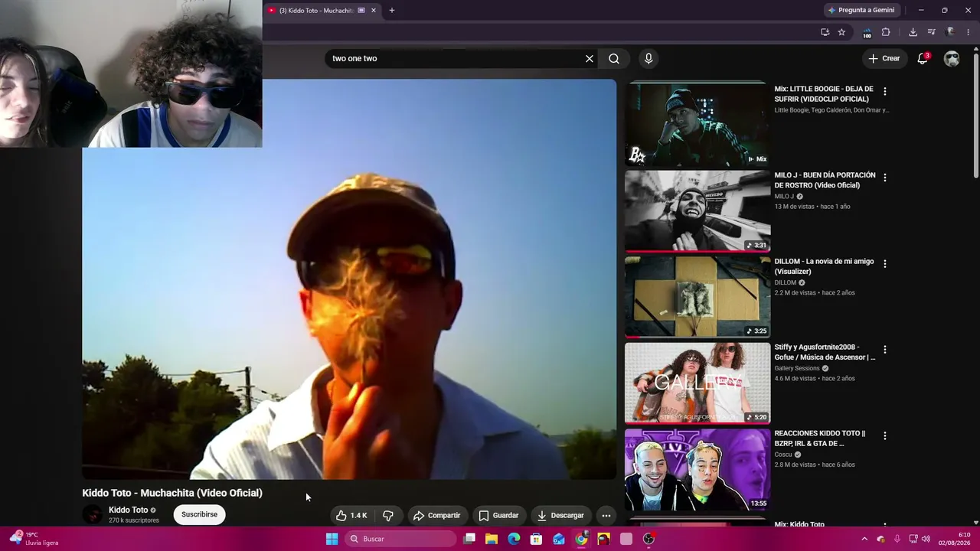The image size is (980, 551).
Task: Open options for REACCIONES KIDDO TOTO video
Action: point(885,435)
